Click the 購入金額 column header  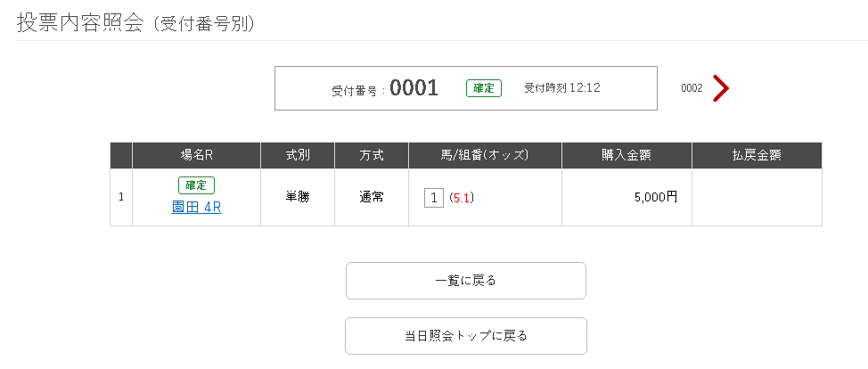click(x=626, y=155)
